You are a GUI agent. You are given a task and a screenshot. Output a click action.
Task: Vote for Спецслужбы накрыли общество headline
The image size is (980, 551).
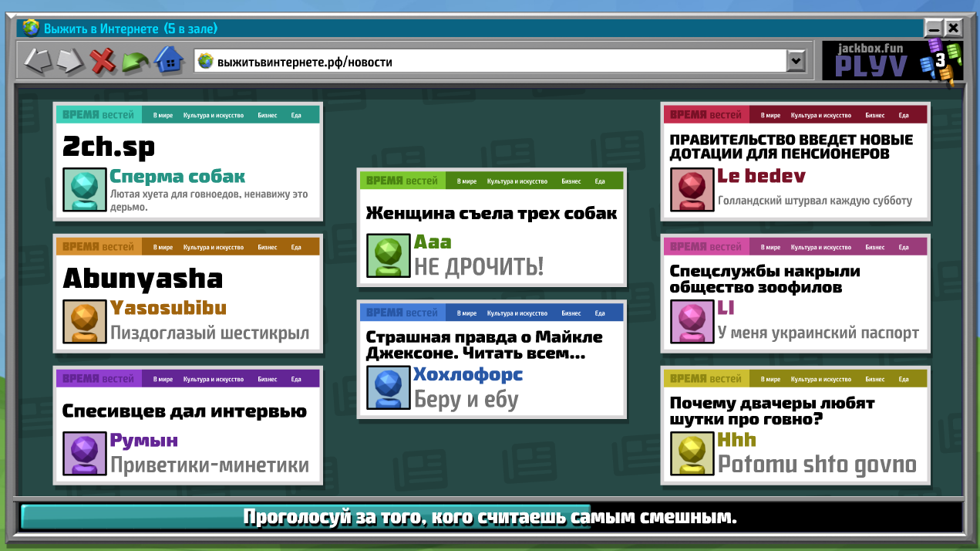pyautogui.click(x=765, y=279)
